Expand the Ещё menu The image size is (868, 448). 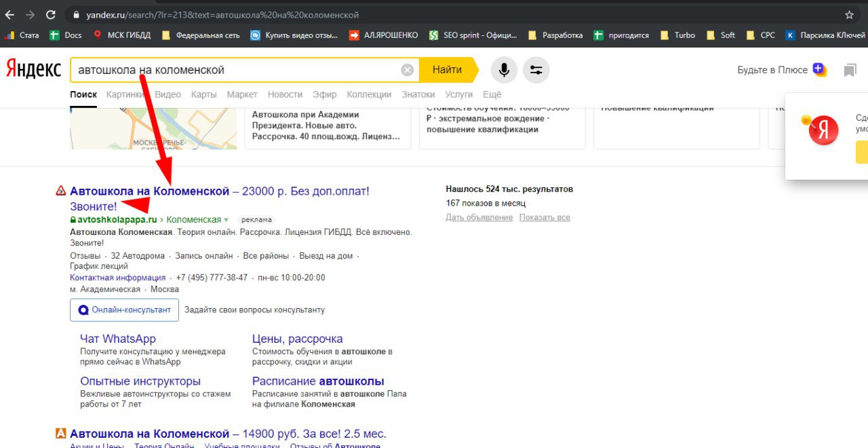(492, 94)
